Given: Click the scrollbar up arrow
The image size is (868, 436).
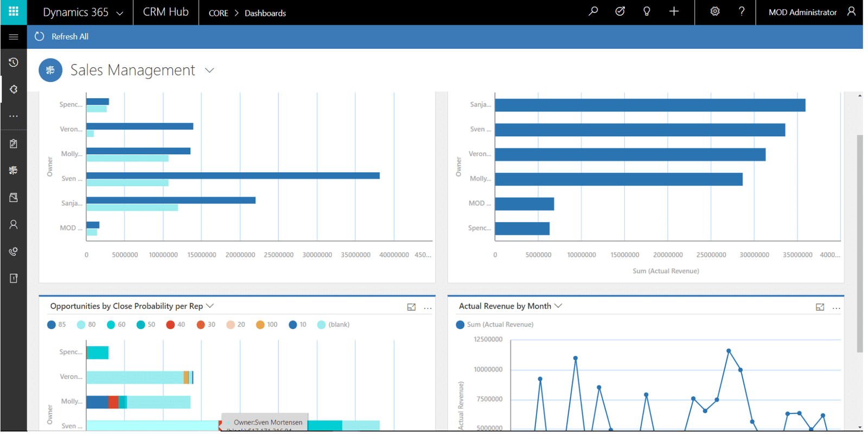Looking at the screenshot, I should [x=860, y=96].
